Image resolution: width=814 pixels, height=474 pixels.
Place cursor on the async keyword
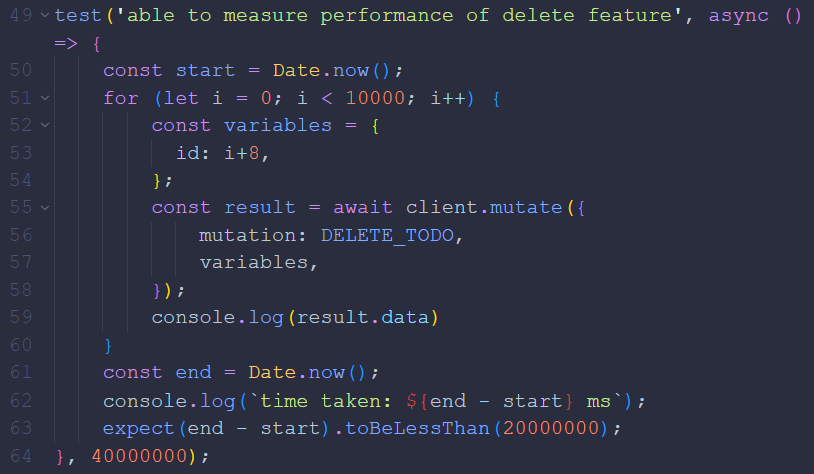[739, 15]
